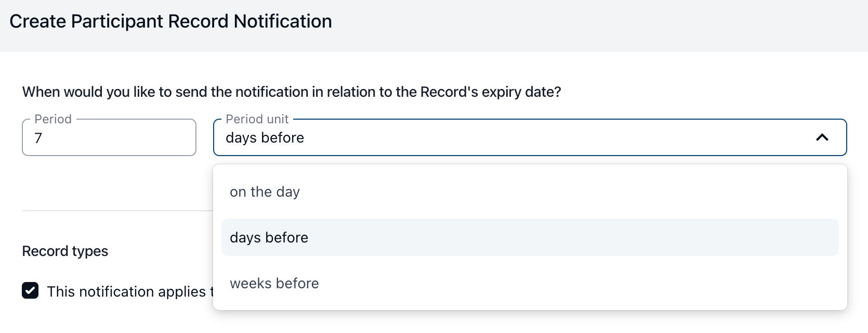Click the 'Create Participant Record Notification' title
Viewport: 868px width, 333px height.
(x=170, y=21)
